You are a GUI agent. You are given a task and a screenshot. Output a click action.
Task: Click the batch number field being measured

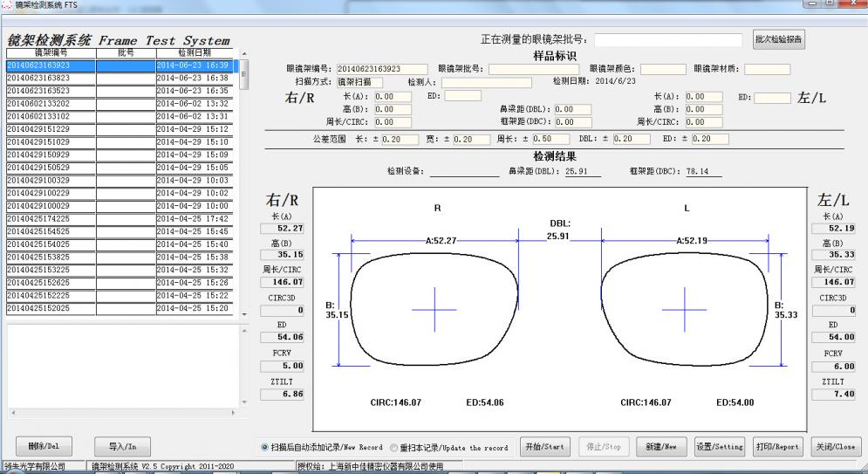(x=668, y=40)
